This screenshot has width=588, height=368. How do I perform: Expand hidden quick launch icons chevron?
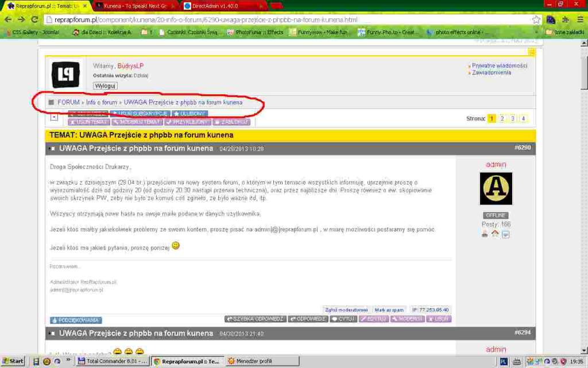[x=67, y=362]
